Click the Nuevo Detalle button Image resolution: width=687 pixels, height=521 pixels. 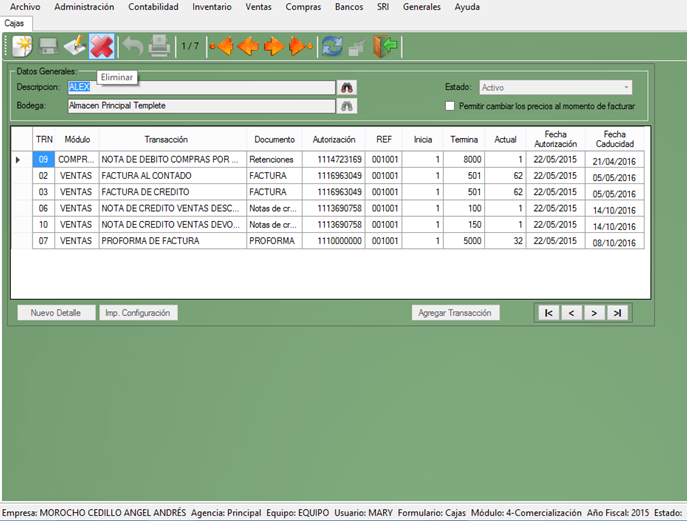tap(56, 313)
